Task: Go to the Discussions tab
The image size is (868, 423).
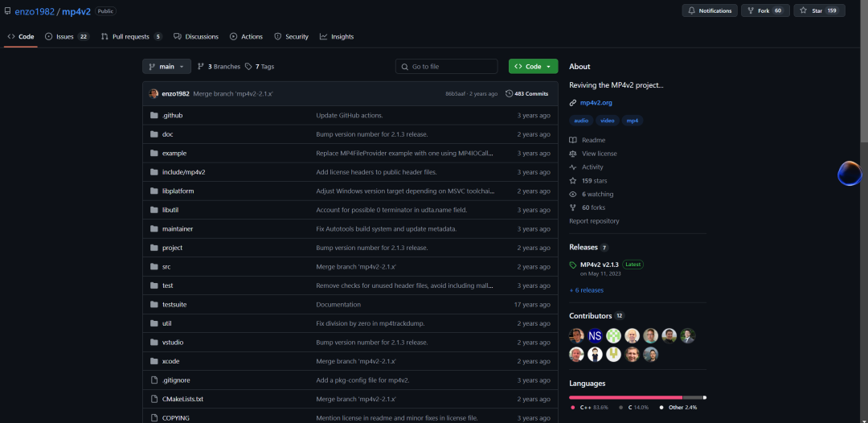Action: pos(196,36)
